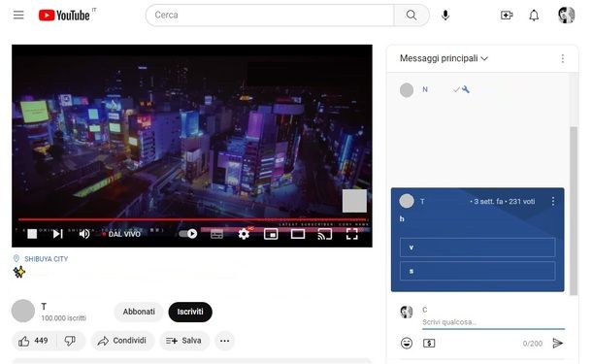The image size is (592, 364).
Task: Select poll option v
Action: (477, 248)
